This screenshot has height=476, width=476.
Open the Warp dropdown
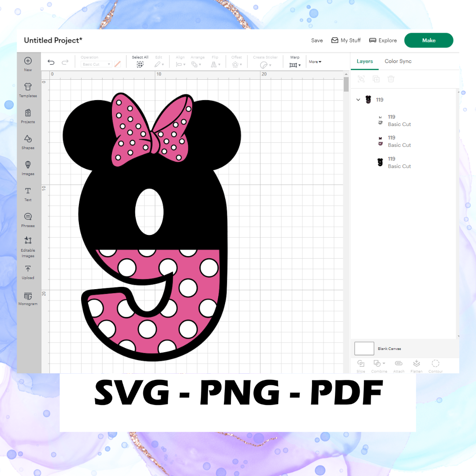[295, 65]
